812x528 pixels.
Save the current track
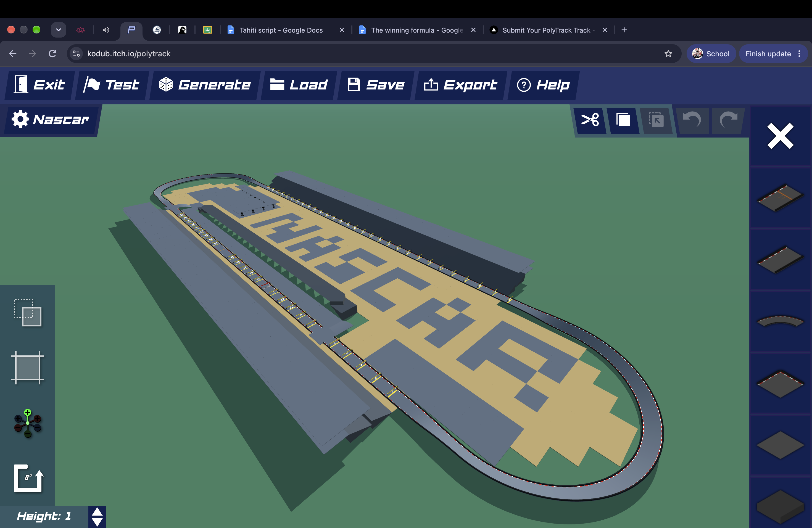pos(376,85)
